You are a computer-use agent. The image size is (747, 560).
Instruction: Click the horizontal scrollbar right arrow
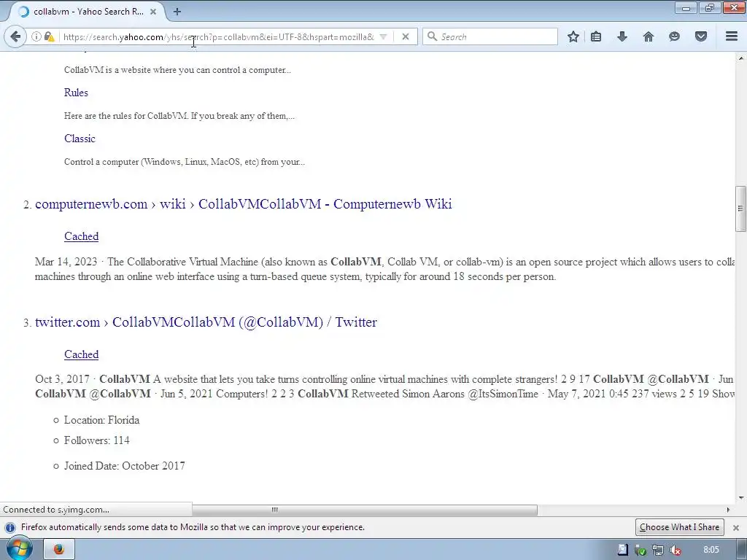click(728, 510)
